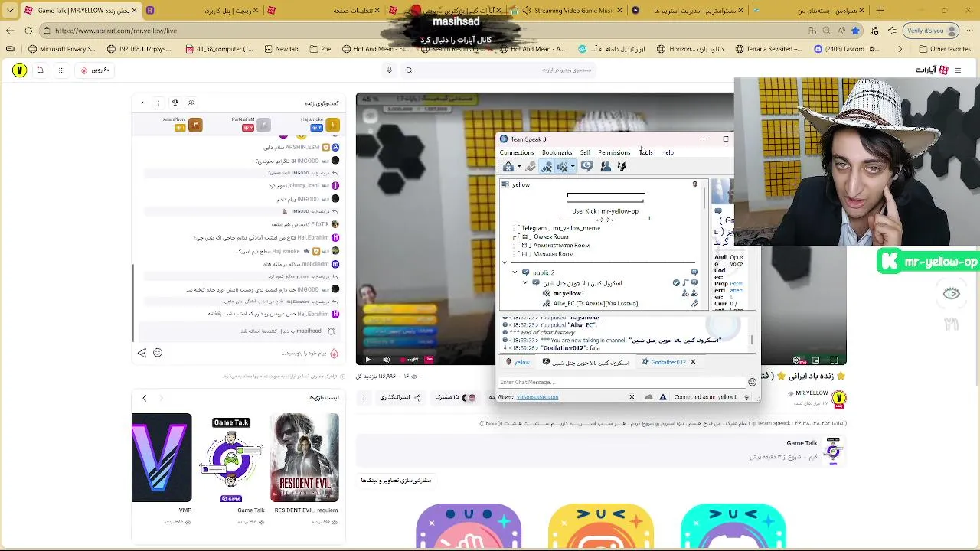Open VMP game thumbnail

162,458
